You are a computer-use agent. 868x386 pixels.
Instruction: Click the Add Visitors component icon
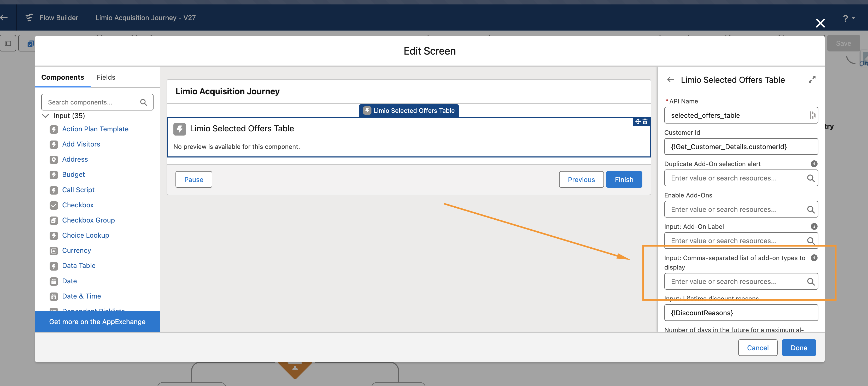(54, 144)
